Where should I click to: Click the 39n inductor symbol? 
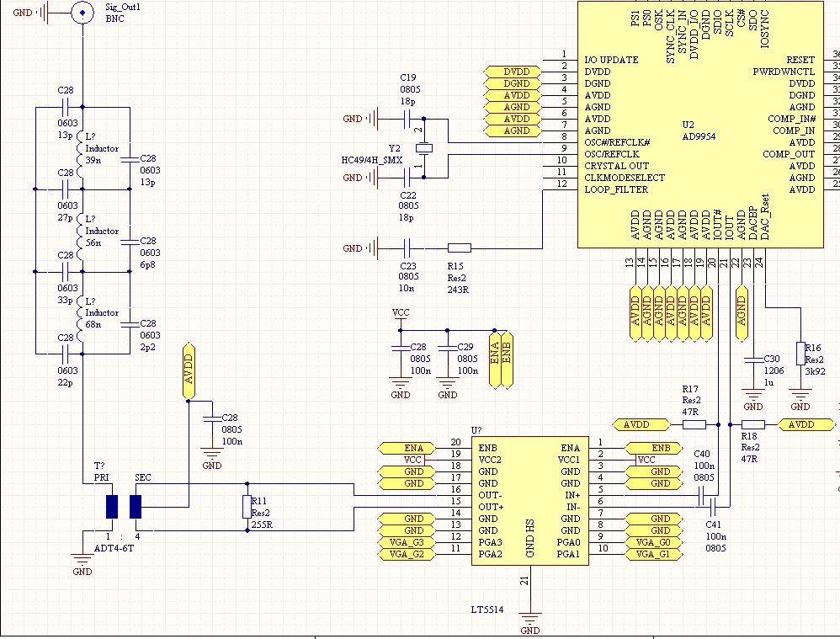(x=82, y=148)
